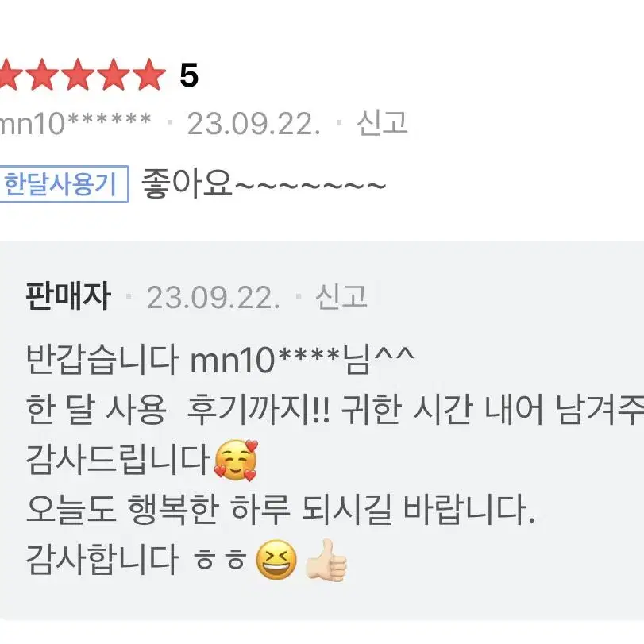Click the review date 23.09.22.
The width and height of the screenshot is (644, 644).
click(253, 124)
